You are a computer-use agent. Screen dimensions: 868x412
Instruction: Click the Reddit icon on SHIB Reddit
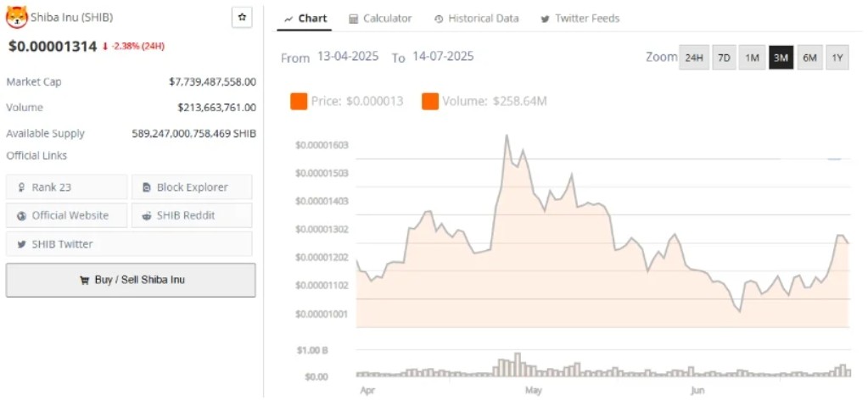point(147,215)
